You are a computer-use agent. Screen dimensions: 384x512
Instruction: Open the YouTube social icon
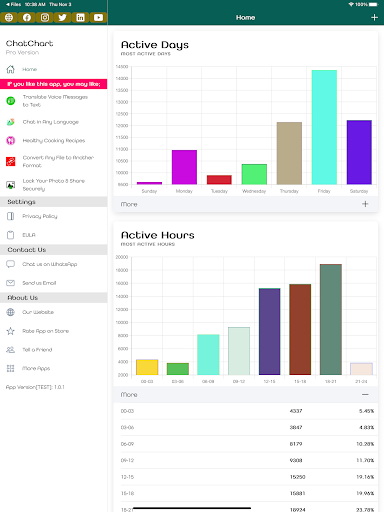coord(98,18)
